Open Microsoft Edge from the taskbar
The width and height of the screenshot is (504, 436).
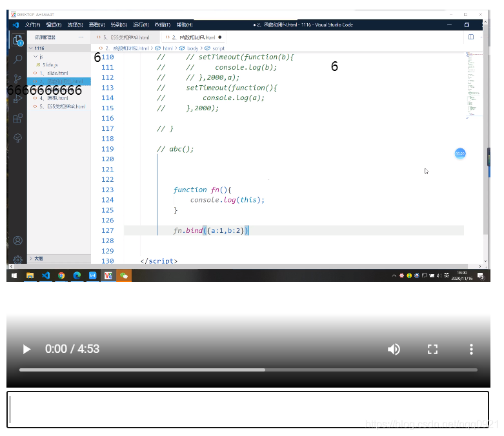[x=77, y=275]
